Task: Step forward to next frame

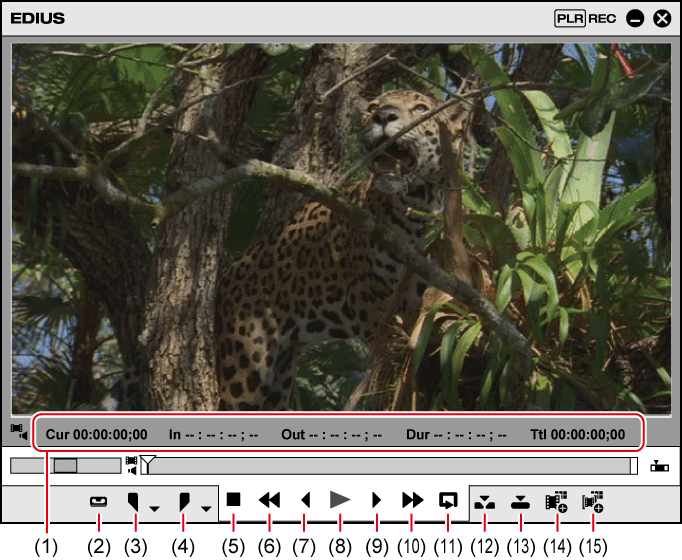Action: coord(377,500)
